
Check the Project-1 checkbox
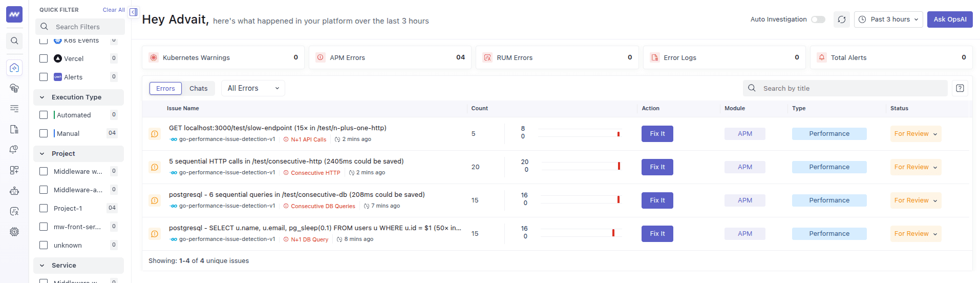click(x=44, y=208)
